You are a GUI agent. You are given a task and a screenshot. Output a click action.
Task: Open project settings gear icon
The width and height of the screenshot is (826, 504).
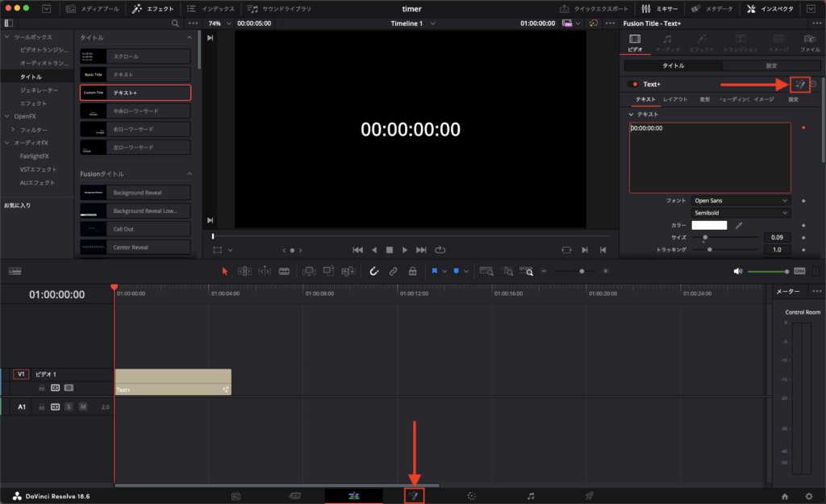tap(809, 496)
